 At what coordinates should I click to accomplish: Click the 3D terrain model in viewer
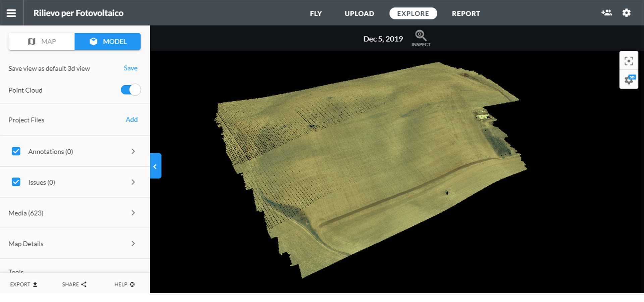pos(369,161)
